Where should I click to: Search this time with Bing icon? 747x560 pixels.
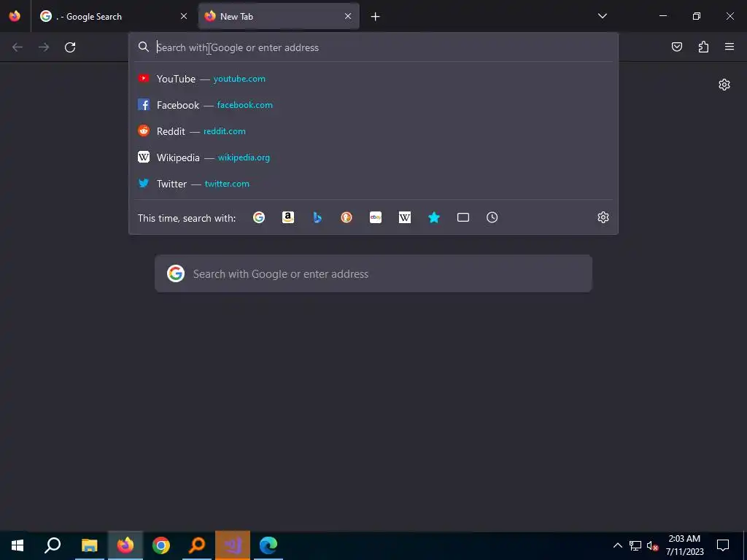(317, 217)
